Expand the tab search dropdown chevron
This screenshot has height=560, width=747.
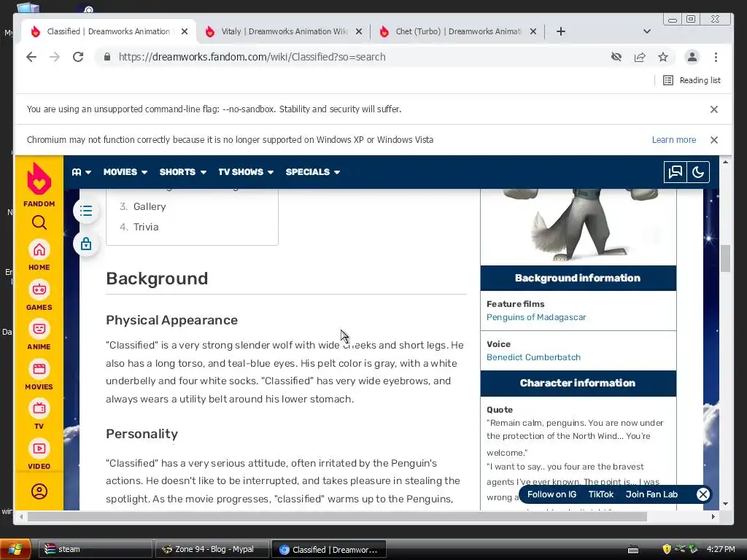(646, 31)
